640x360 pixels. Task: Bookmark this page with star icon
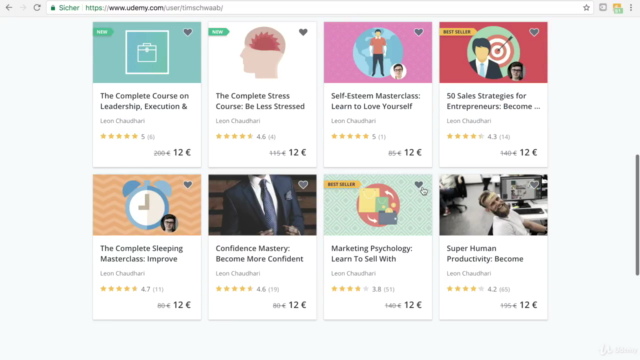(x=586, y=8)
